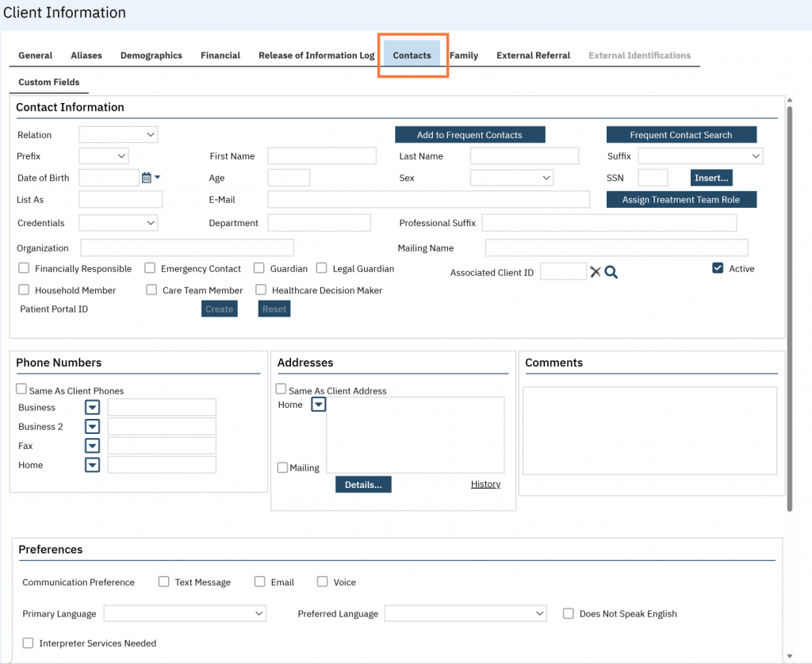Click into the E-Mail input field
Screen dimensions: 812x664
click(x=428, y=199)
